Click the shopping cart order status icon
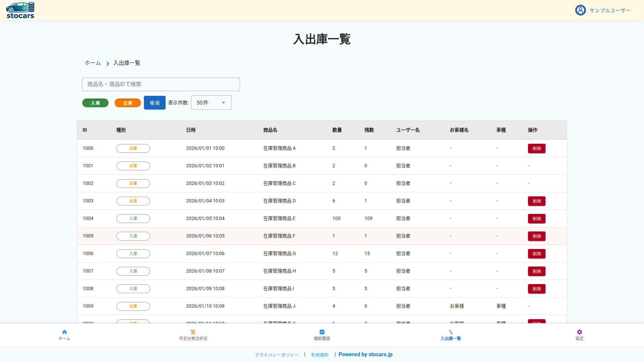Viewport: 644px width, 362px height. (193, 332)
